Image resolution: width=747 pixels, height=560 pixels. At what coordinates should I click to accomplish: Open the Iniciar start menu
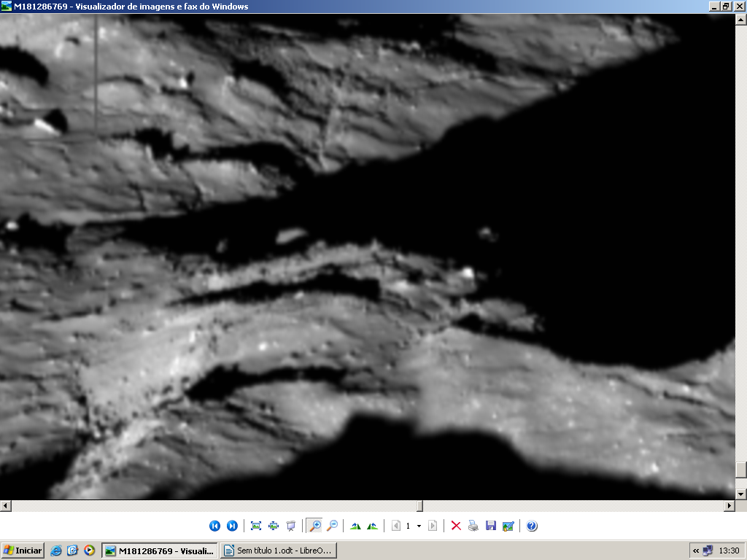tap(23, 551)
